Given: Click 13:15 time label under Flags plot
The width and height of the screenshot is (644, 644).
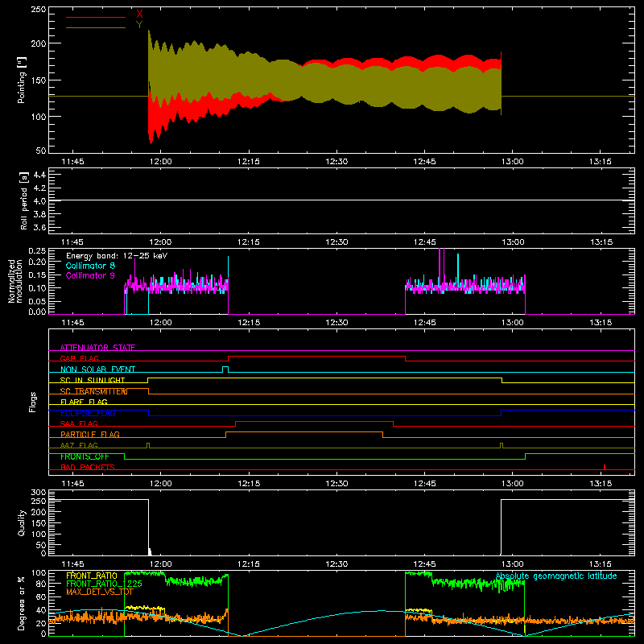Looking at the screenshot, I should point(601,484).
